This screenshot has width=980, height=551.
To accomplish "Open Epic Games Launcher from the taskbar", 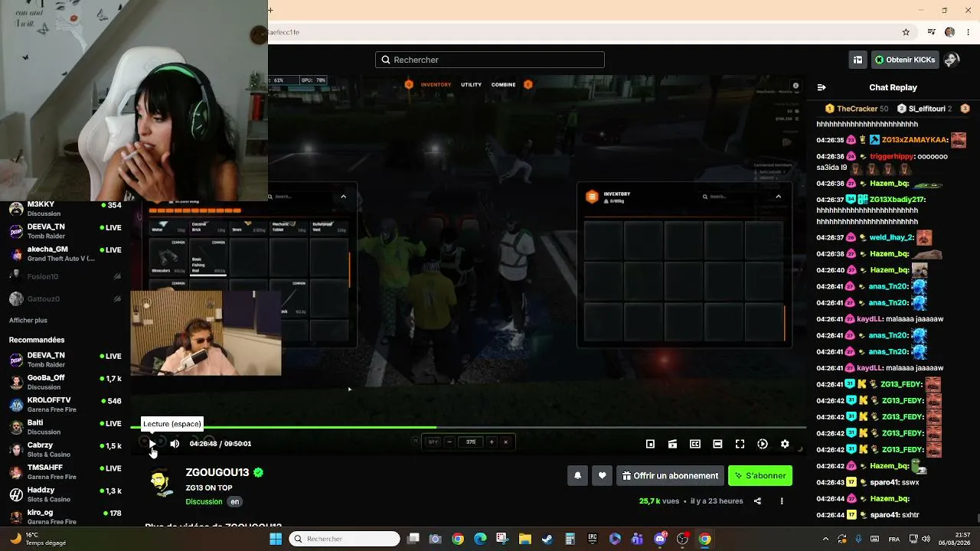I will [593, 539].
